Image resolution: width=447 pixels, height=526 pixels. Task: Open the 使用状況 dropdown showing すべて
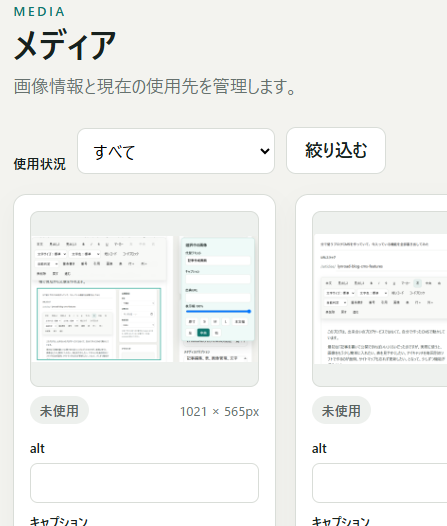(x=176, y=151)
